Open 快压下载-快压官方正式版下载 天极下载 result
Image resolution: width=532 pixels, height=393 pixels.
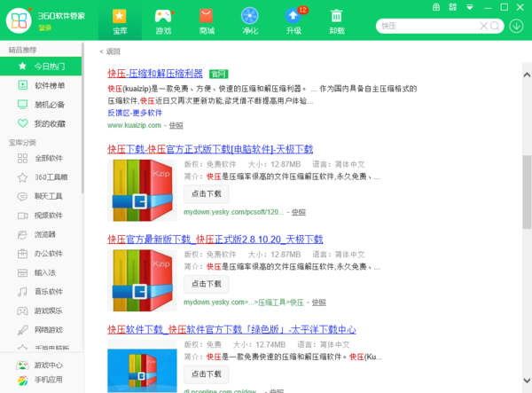pos(210,149)
